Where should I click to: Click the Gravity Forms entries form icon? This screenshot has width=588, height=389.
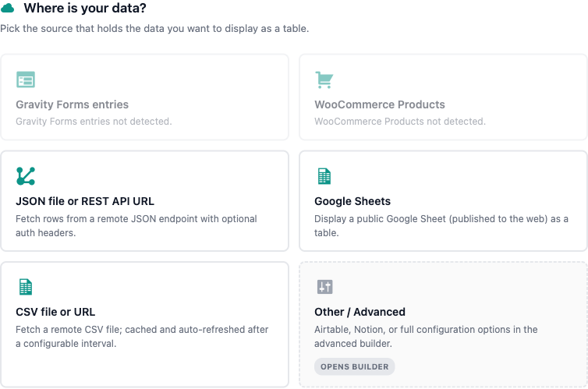[26, 80]
